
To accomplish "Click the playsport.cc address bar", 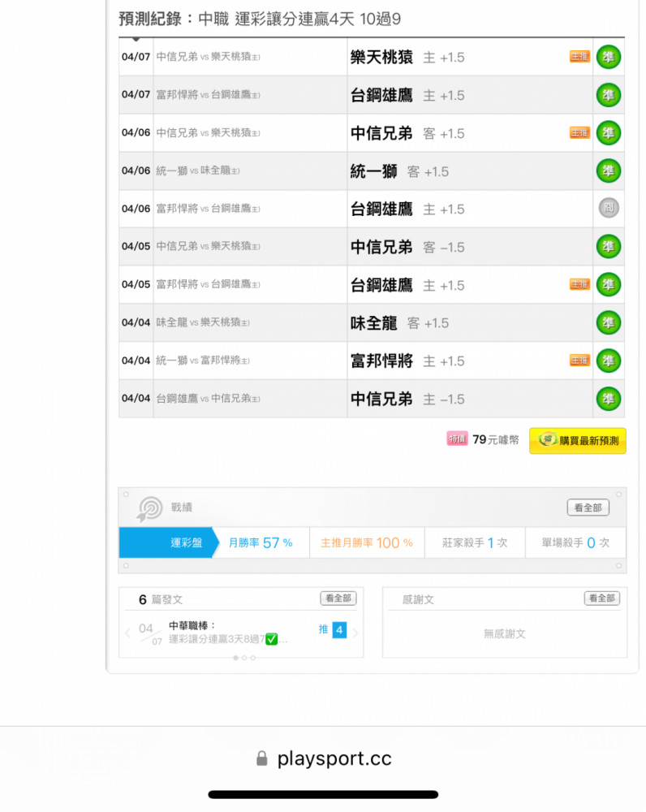I will click(x=324, y=758).
